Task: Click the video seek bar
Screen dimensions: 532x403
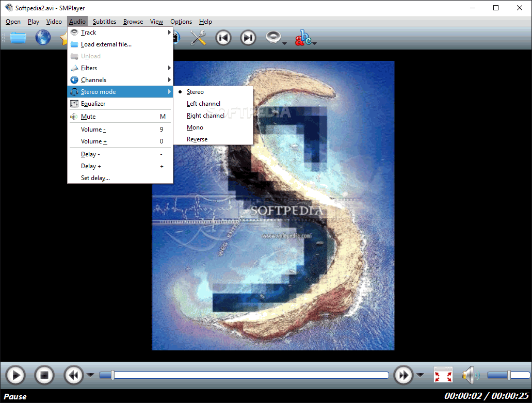Action: pos(244,375)
